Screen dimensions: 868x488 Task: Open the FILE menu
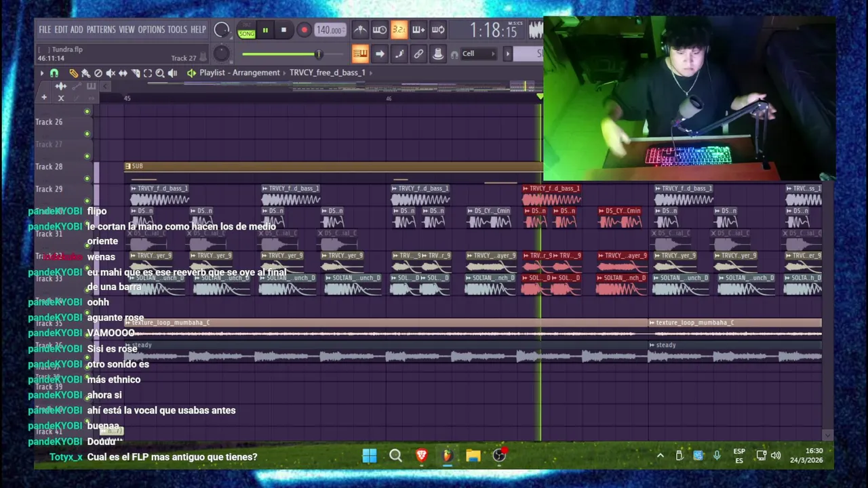[45, 30]
